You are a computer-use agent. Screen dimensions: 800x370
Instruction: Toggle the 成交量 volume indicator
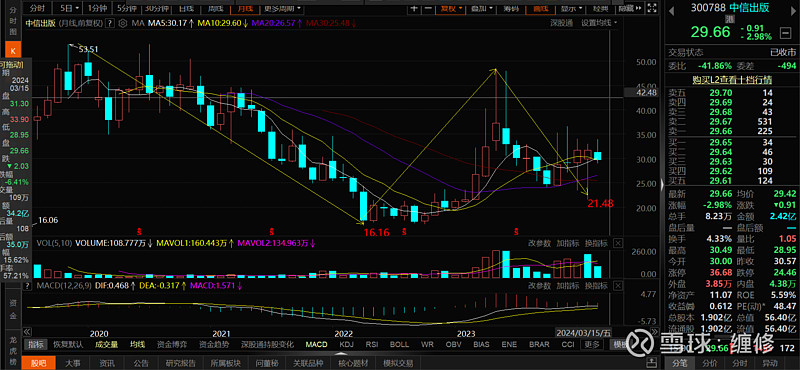[106, 344]
